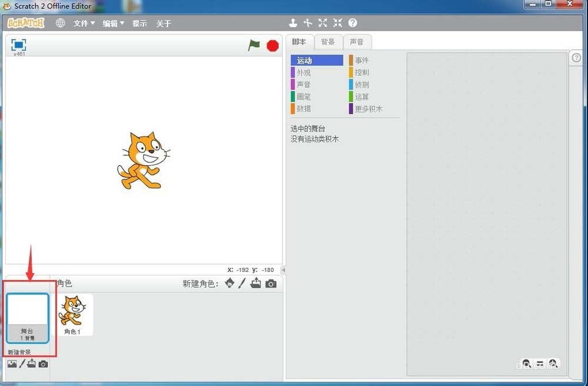This screenshot has height=386, width=588.
Task: Paint a new backdrop
Action: pyautogui.click(x=22, y=364)
